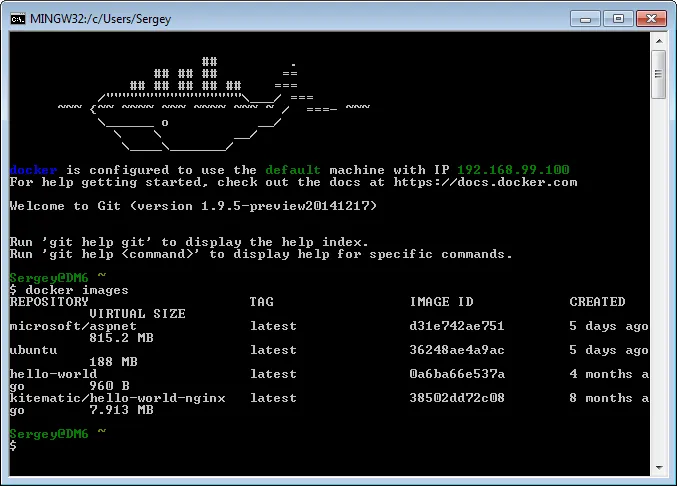The image size is (677, 486).
Task: Click the 815.2 MB size value
Action: click(x=121, y=338)
